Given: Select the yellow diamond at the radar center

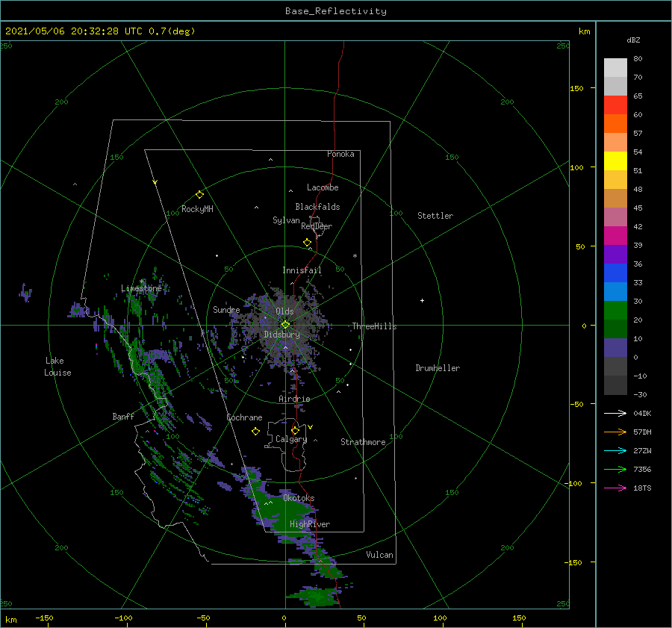Looking at the screenshot, I should (x=285, y=325).
